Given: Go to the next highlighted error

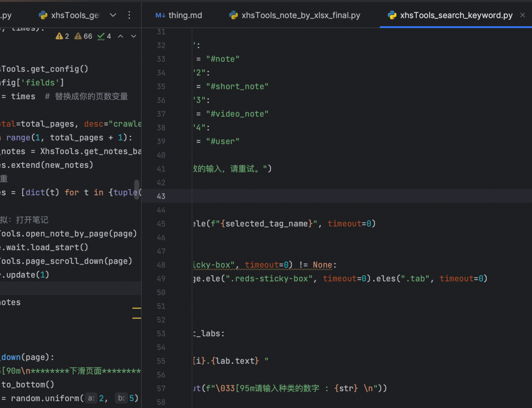Looking at the screenshot, I should (134, 36).
